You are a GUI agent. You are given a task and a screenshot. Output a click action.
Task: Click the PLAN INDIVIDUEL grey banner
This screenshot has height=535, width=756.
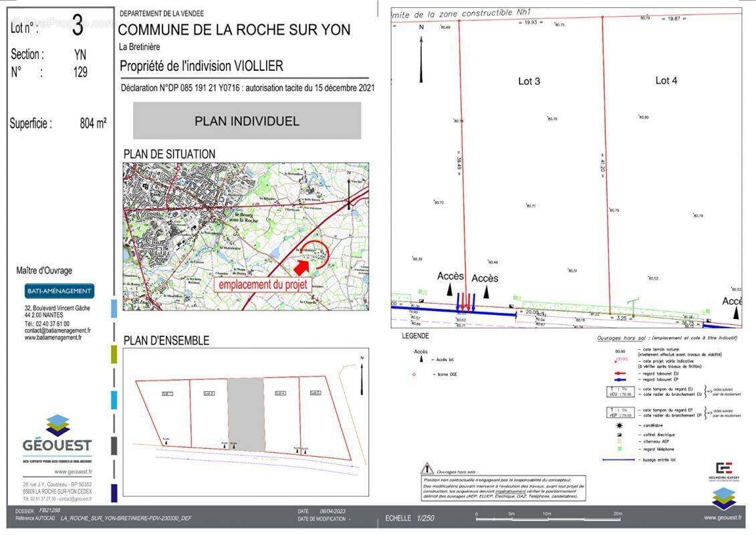click(247, 121)
